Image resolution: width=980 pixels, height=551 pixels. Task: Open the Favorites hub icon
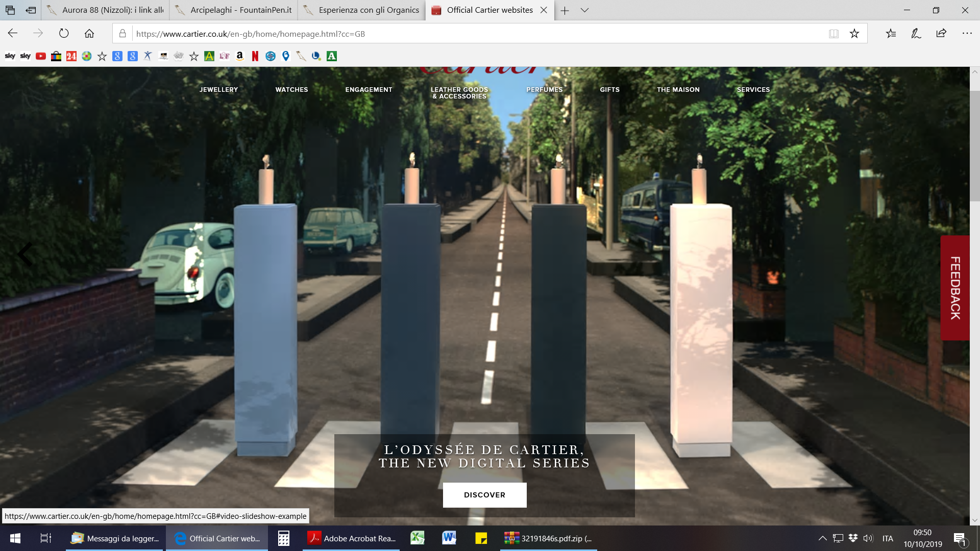[891, 34]
